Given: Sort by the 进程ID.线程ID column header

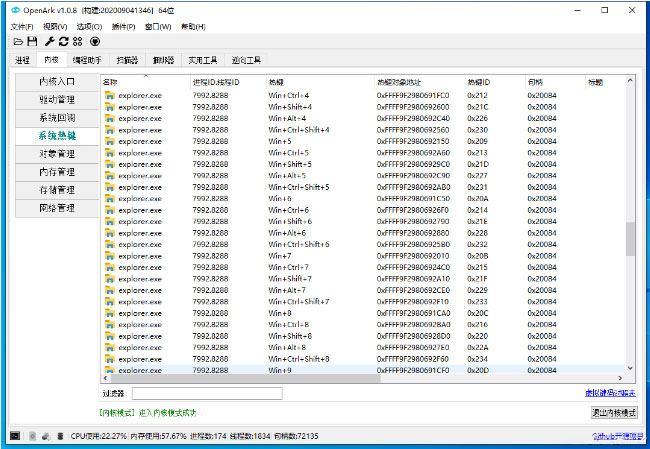Looking at the screenshot, I should click(x=228, y=82).
